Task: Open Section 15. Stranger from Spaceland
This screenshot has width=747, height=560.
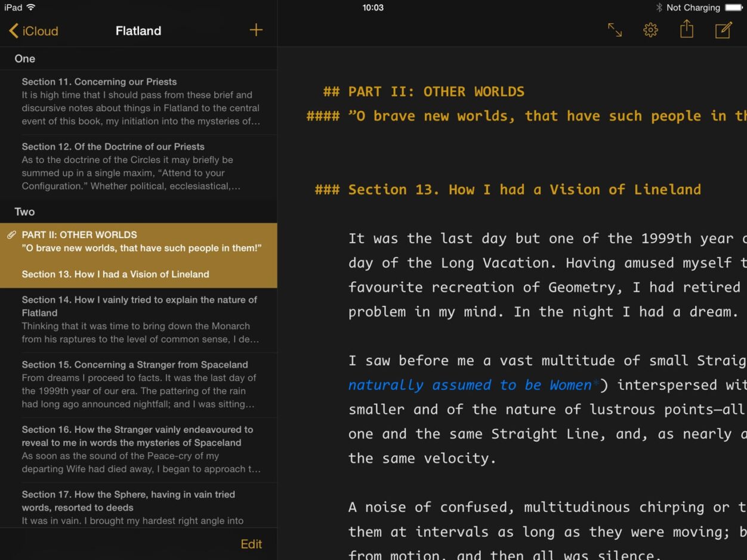Action: point(140,385)
